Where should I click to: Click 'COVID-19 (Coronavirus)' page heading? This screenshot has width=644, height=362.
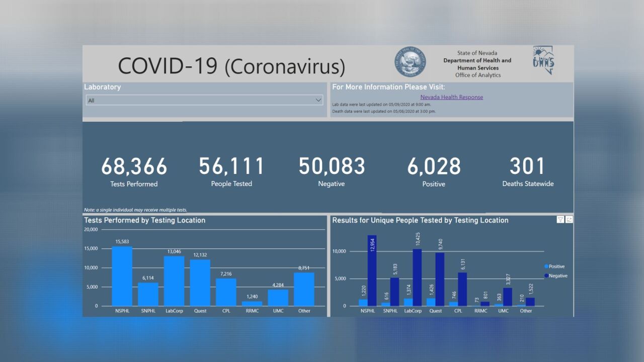click(x=231, y=66)
